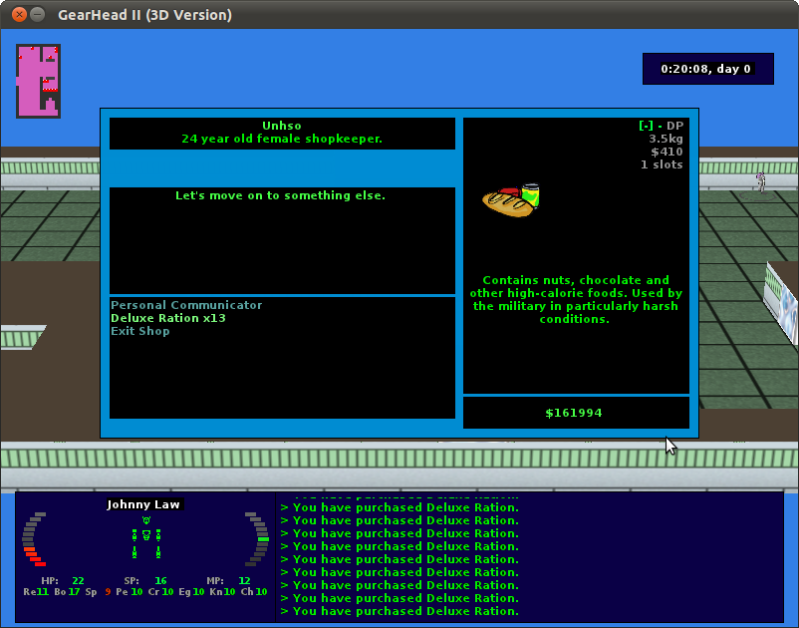Screen dimensions: 799x628
Task: Click the SP value 16
Action: point(161,581)
